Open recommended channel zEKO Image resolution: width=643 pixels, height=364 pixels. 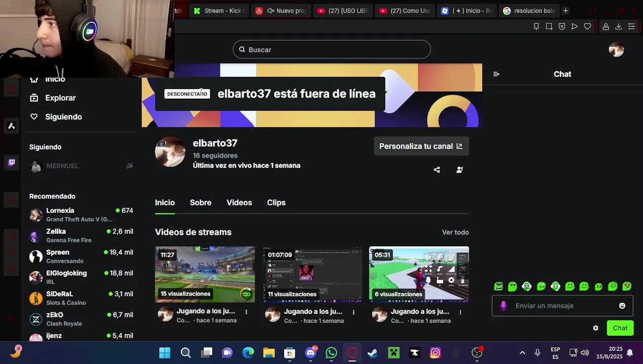point(81,319)
